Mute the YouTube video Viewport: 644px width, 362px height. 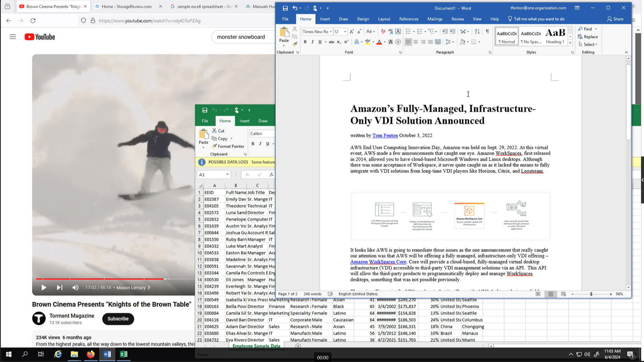click(75, 288)
